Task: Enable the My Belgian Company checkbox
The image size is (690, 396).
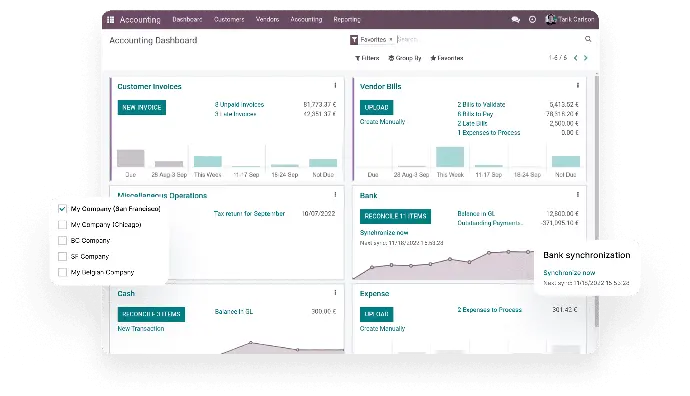Action: click(x=62, y=272)
